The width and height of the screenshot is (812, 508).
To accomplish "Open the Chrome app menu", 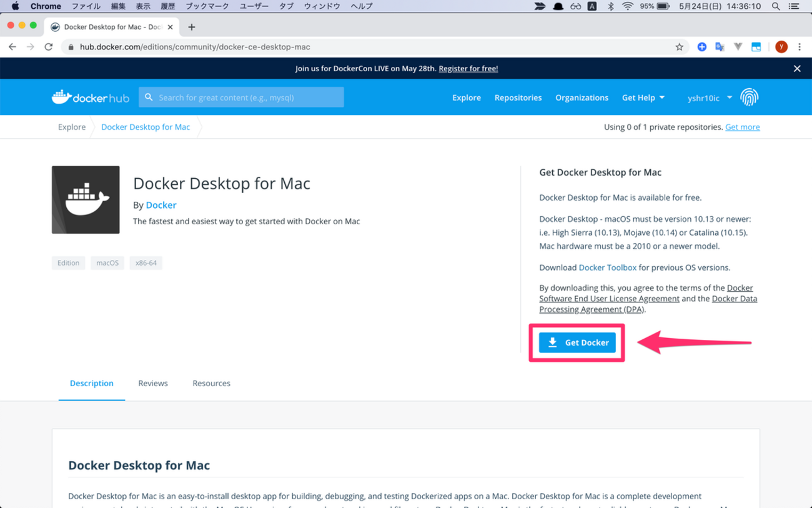I will point(46,6).
